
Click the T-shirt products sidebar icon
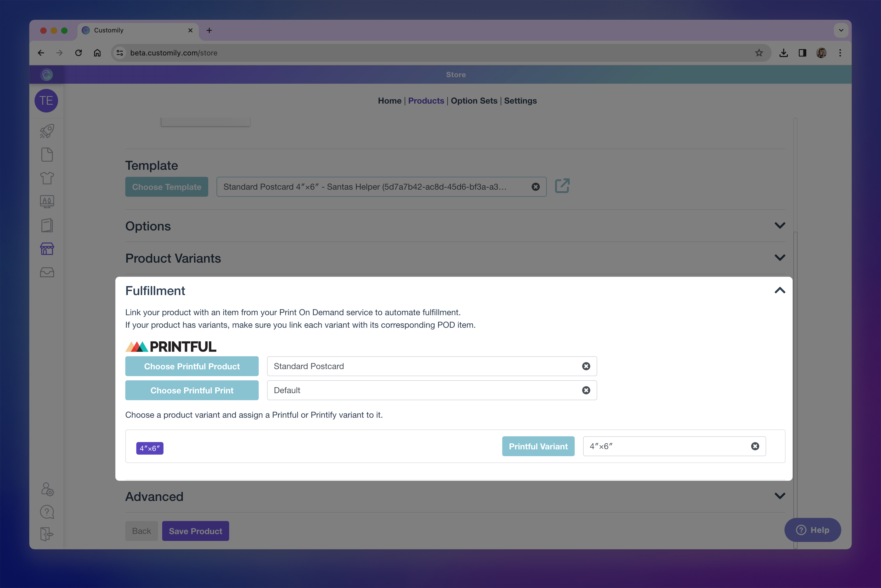[47, 178]
